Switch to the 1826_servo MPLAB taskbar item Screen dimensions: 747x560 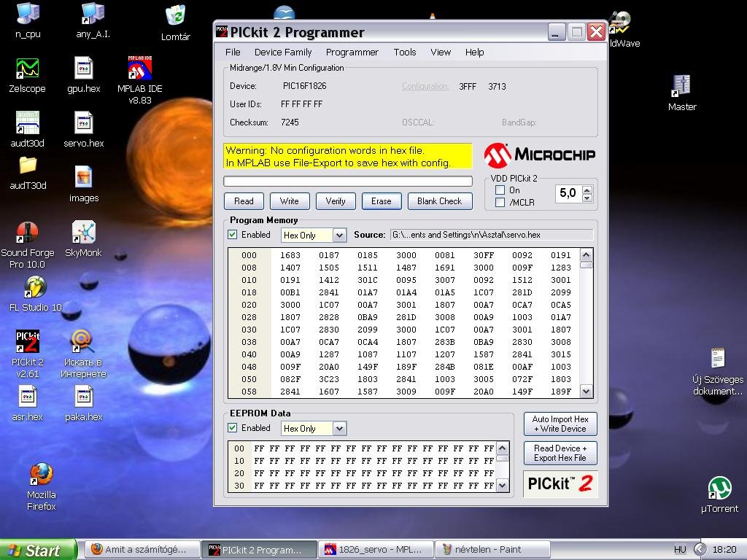pos(376,550)
